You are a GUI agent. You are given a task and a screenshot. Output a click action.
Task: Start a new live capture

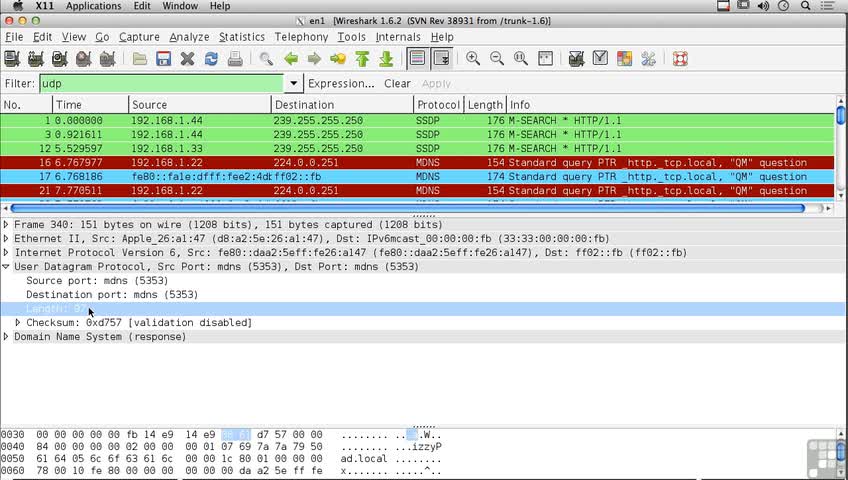(x=59, y=58)
